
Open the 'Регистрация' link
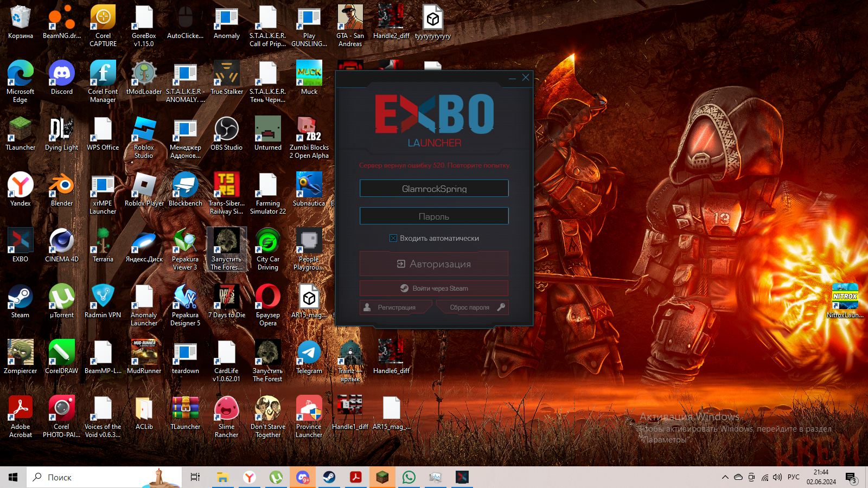pos(396,307)
